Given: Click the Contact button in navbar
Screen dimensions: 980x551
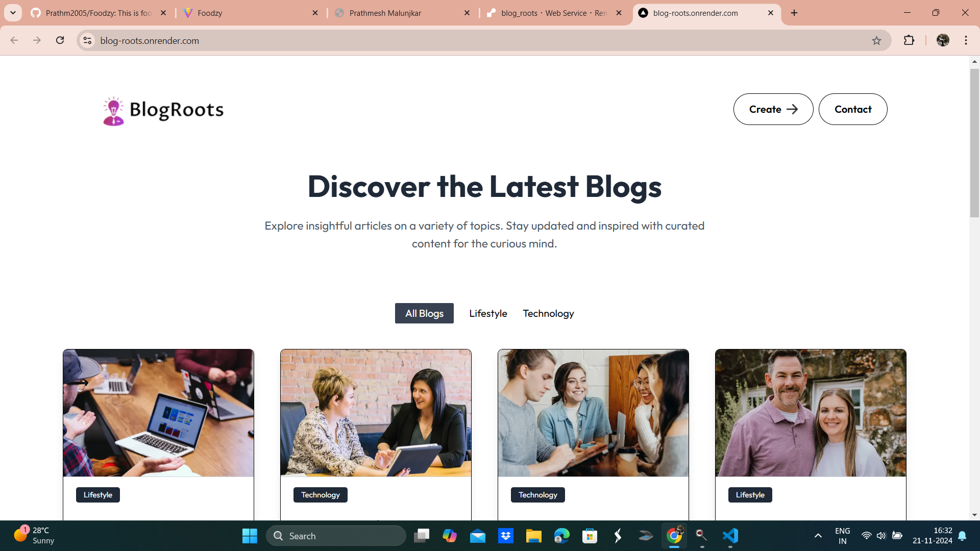Looking at the screenshot, I should click(x=853, y=109).
